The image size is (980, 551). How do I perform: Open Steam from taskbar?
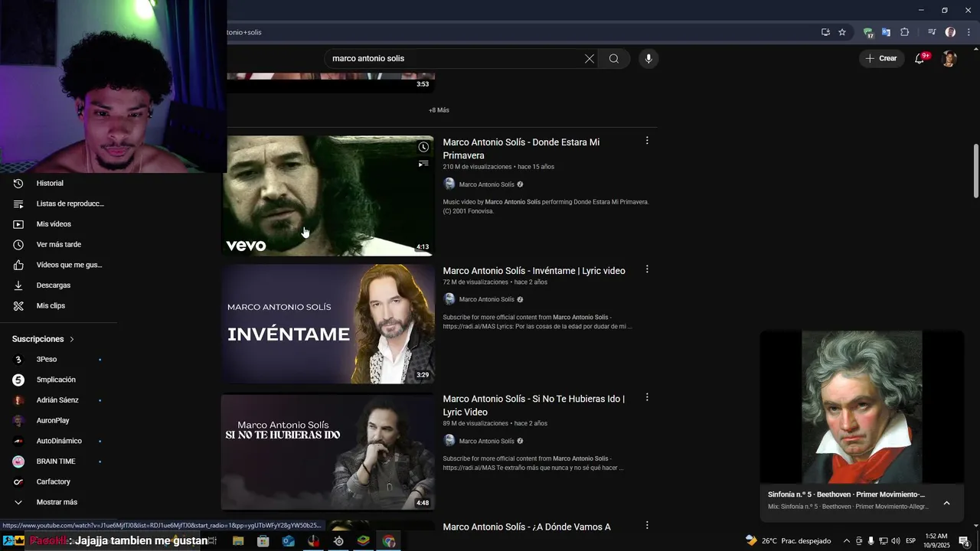339,541
